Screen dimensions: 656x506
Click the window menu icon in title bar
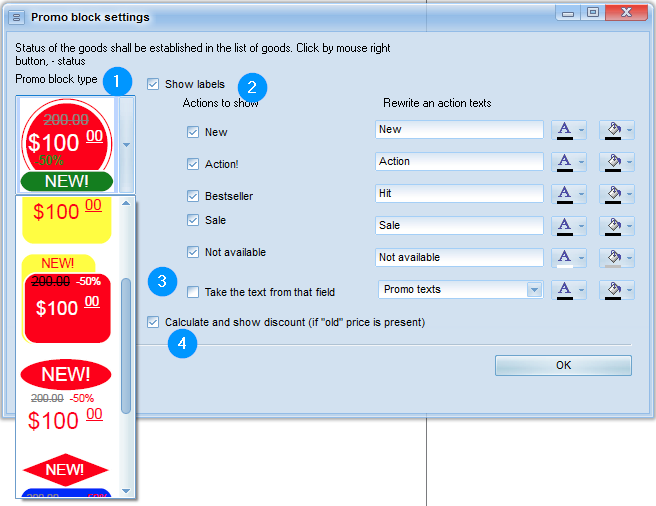[16, 18]
